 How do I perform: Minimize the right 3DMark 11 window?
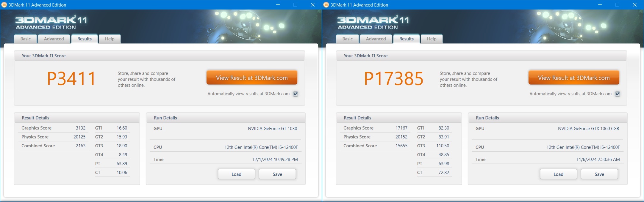[600, 5]
